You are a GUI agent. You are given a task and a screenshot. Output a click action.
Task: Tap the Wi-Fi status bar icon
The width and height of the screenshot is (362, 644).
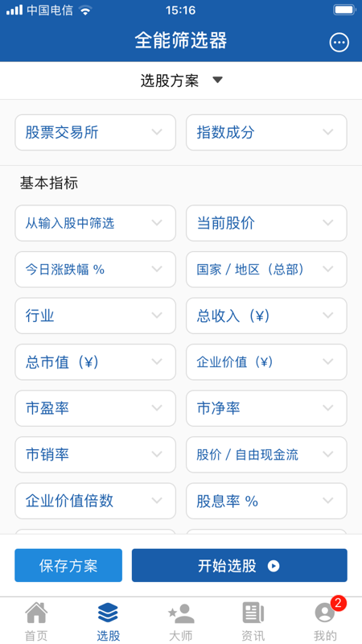(x=86, y=10)
